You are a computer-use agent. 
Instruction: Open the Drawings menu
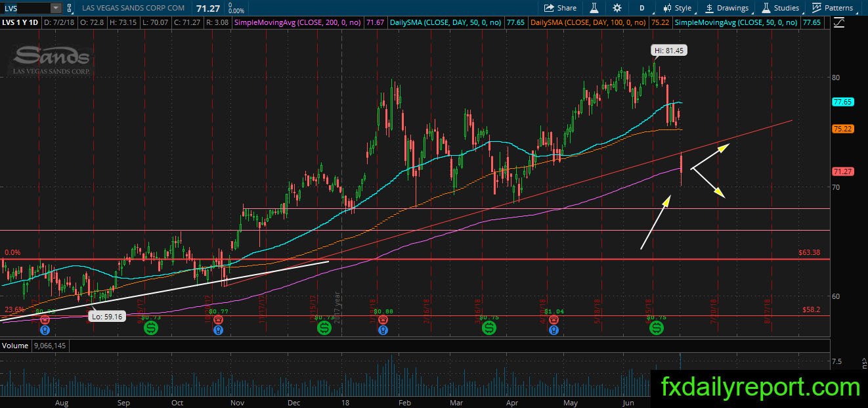[727, 8]
